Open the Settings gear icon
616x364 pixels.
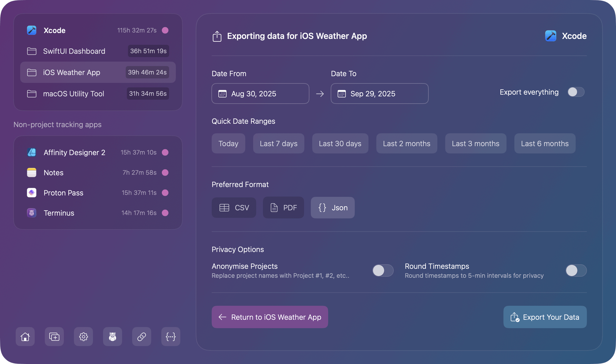(83, 337)
